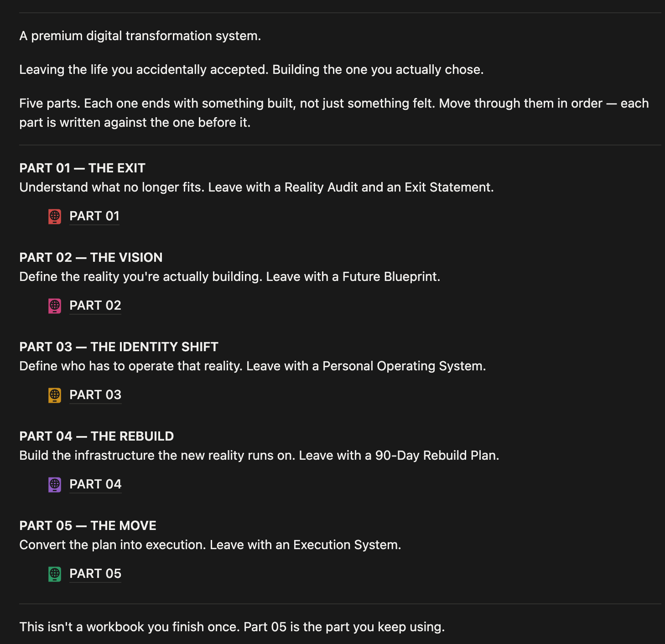Click the pink passport icon for PART 02
The height and width of the screenshot is (644, 665).
[x=55, y=306]
